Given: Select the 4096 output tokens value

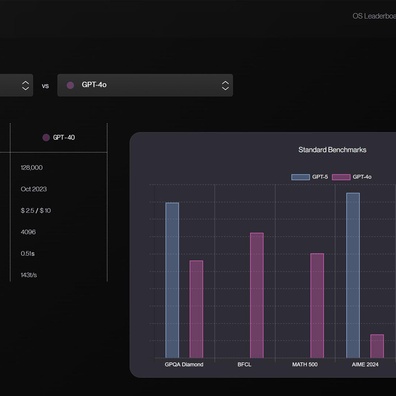Looking at the screenshot, I should point(28,232).
